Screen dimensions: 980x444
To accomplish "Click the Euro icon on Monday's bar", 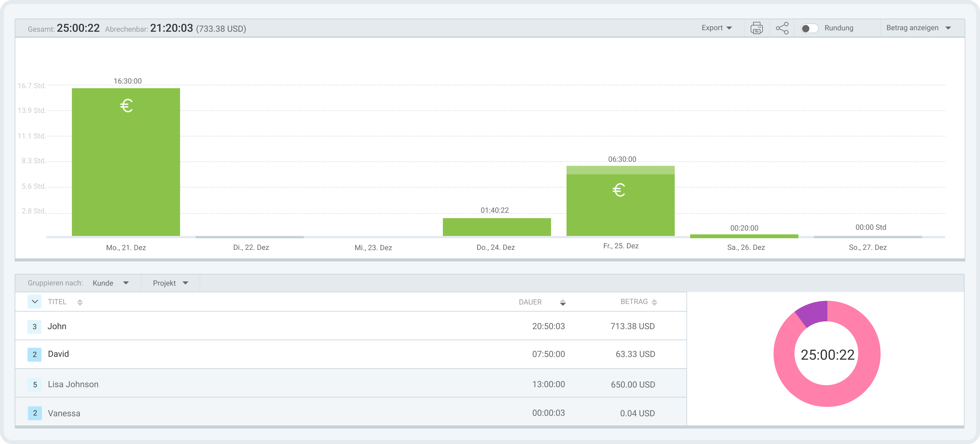I will 126,106.
